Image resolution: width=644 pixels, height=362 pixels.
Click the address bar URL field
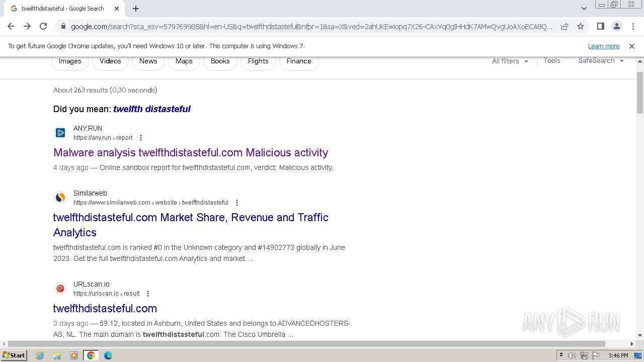[311, 26]
